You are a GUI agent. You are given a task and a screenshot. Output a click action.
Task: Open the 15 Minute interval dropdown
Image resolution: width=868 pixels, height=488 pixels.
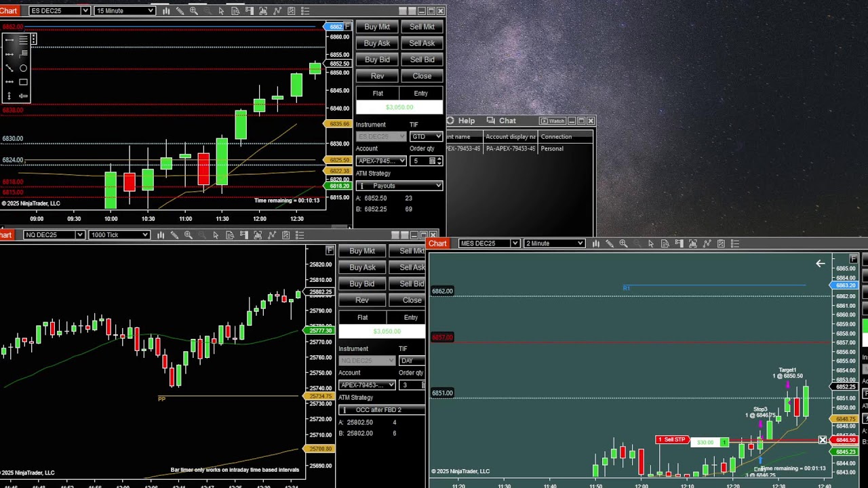pos(149,11)
